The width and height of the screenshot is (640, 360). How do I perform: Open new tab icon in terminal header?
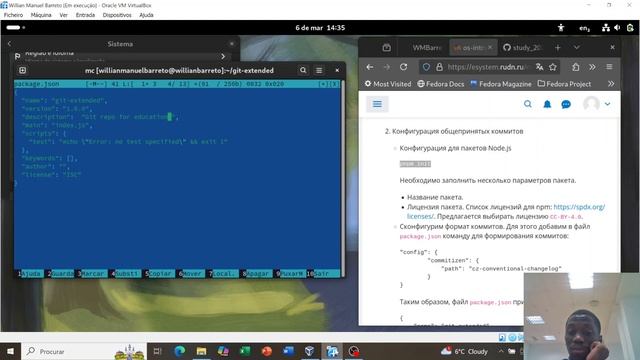(22, 70)
